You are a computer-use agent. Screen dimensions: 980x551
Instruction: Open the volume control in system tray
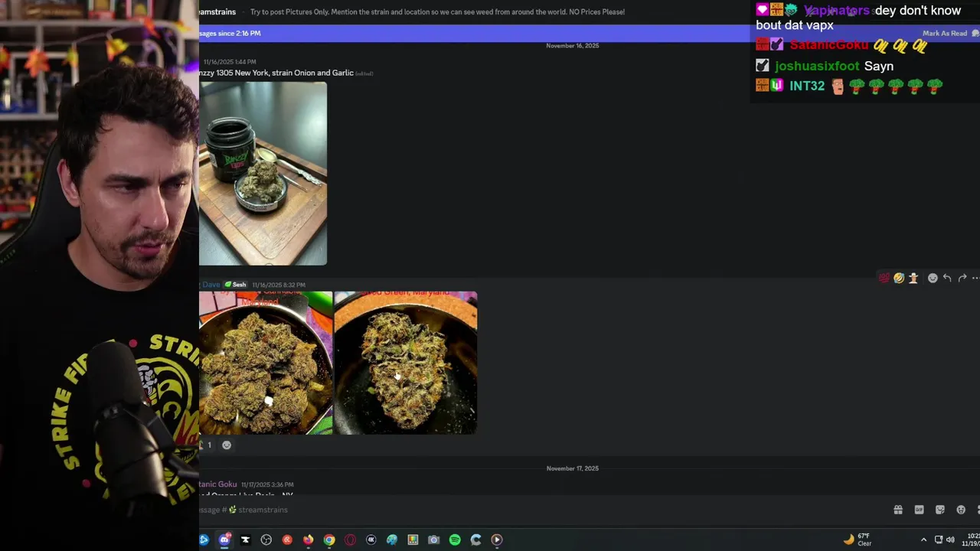coord(950,540)
